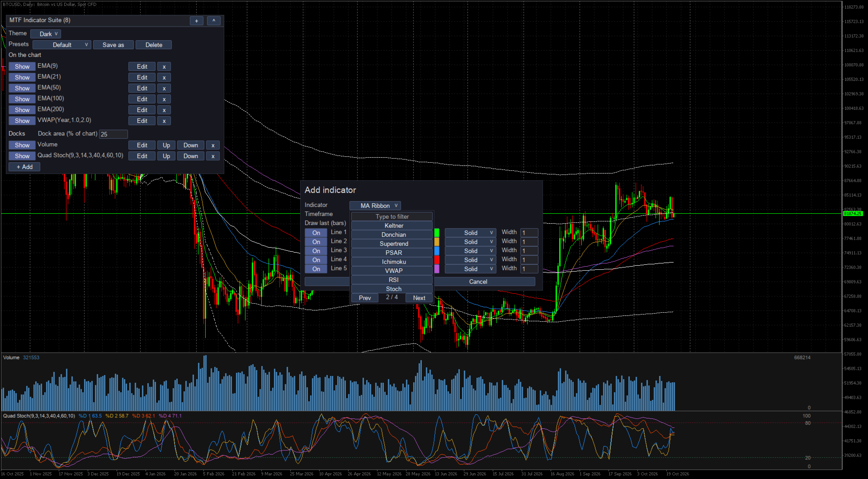
Task: Collapse the MTF Indicator Suite panel
Action: point(214,21)
